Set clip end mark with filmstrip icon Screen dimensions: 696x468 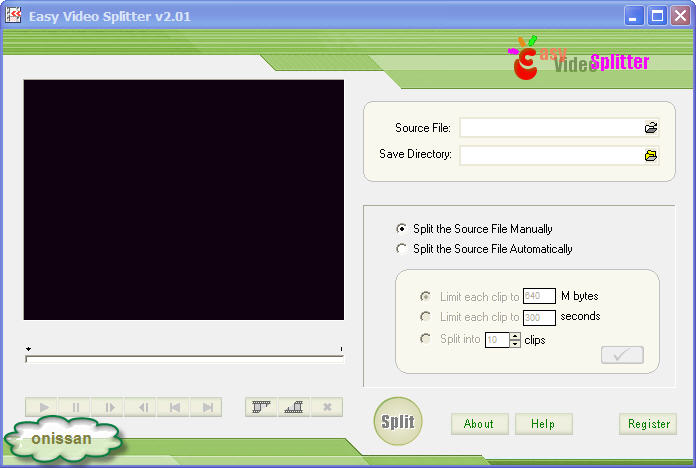(x=293, y=407)
